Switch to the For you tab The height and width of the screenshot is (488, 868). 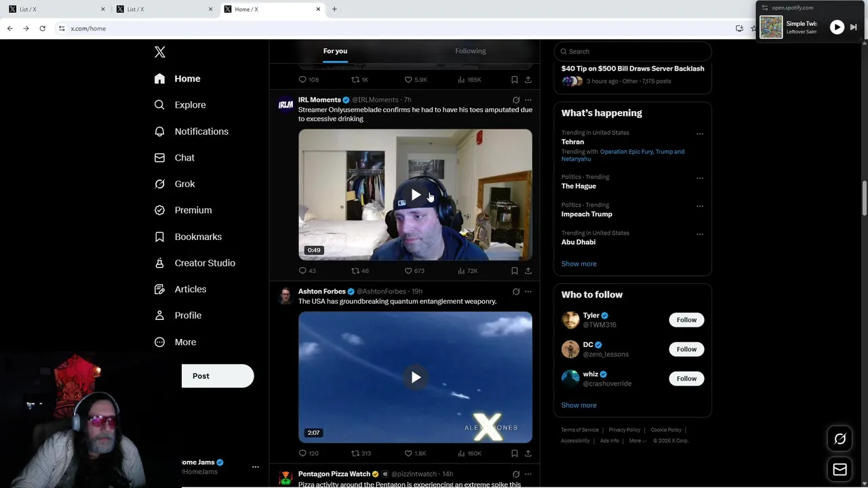point(335,51)
